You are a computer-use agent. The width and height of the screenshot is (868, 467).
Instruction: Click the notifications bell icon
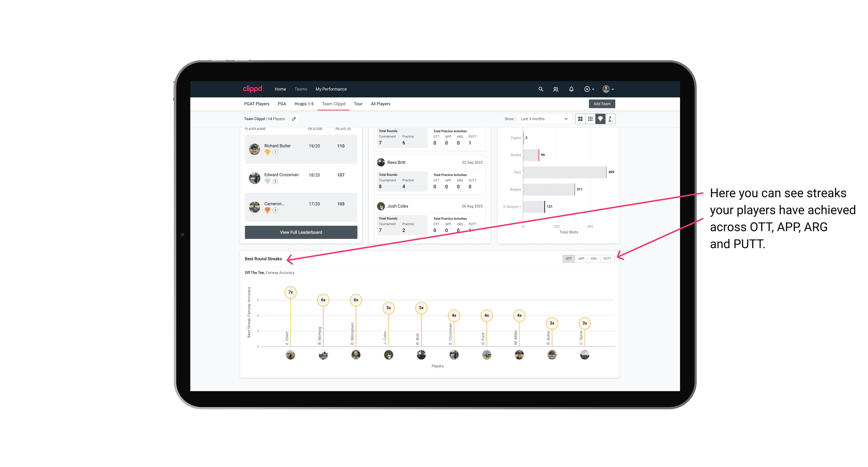(x=570, y=89)
